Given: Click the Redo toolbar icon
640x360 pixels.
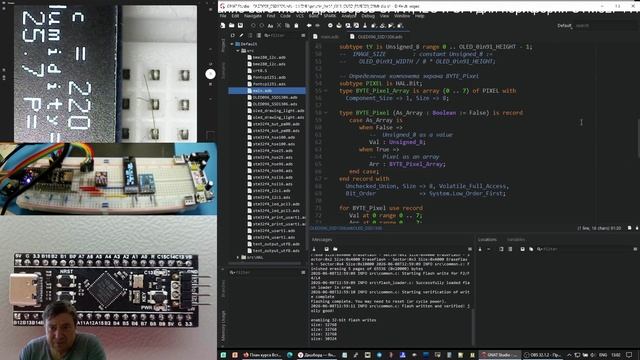Looking at the screenshot, I should click(x=262, y=26).
